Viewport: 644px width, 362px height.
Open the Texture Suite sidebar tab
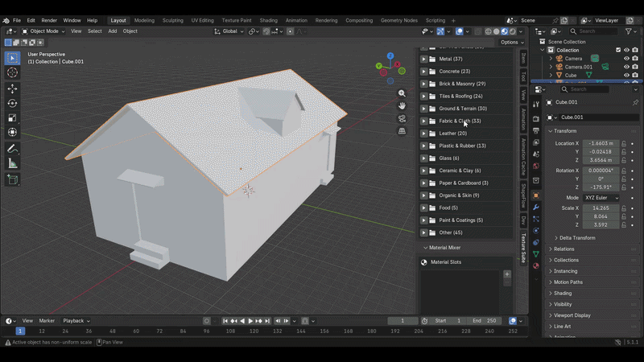point(523,248)
